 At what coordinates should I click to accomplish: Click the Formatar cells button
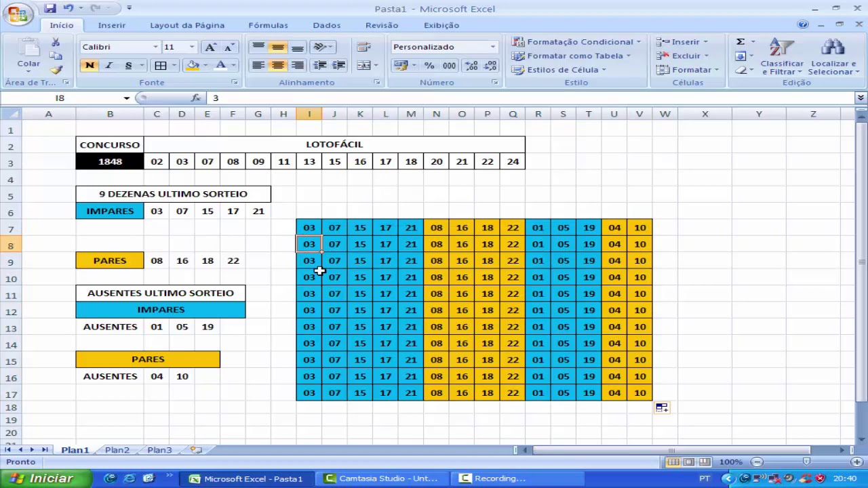pos(687,70)
